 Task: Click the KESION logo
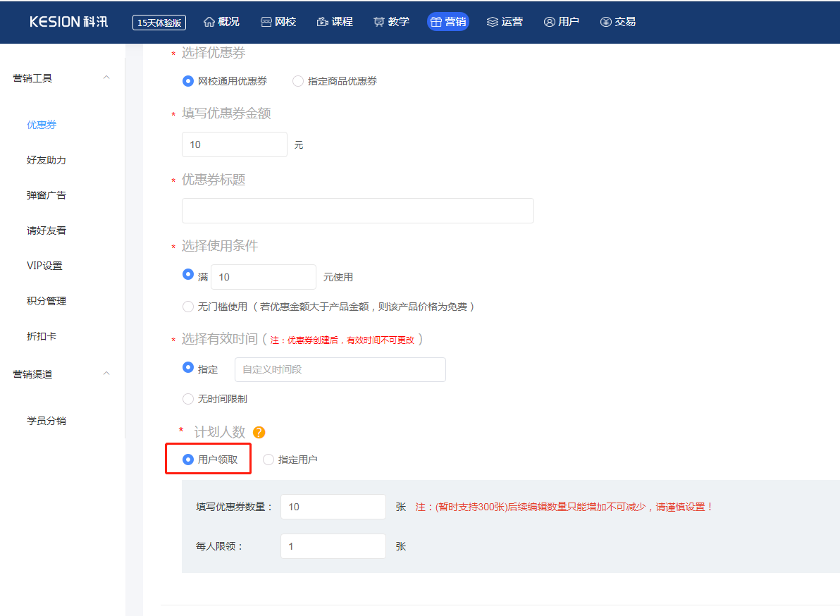69,22
